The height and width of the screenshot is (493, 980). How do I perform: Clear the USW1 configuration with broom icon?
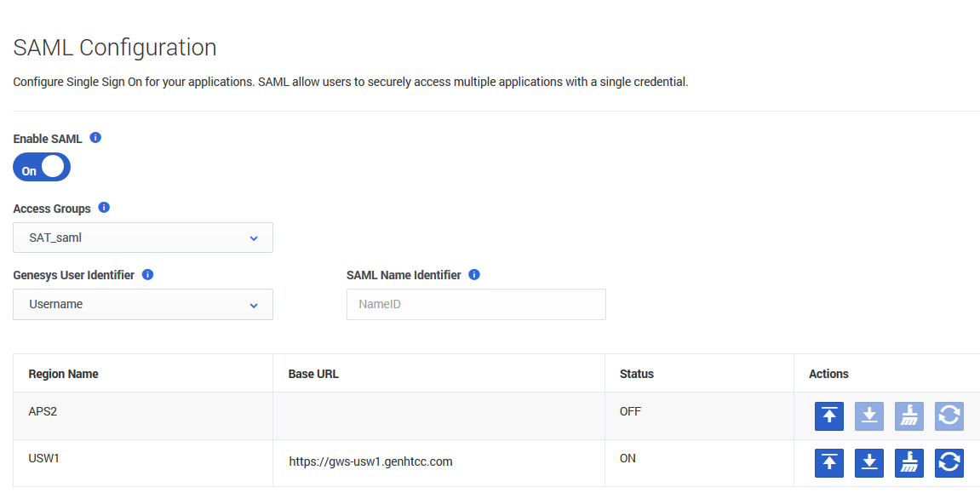(x=909, y=462)
